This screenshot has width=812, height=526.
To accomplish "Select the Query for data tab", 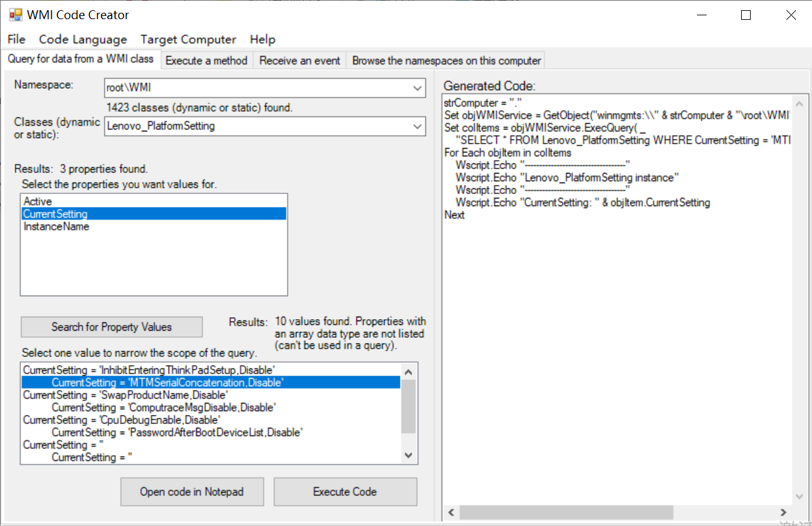I will coord(80,58).
